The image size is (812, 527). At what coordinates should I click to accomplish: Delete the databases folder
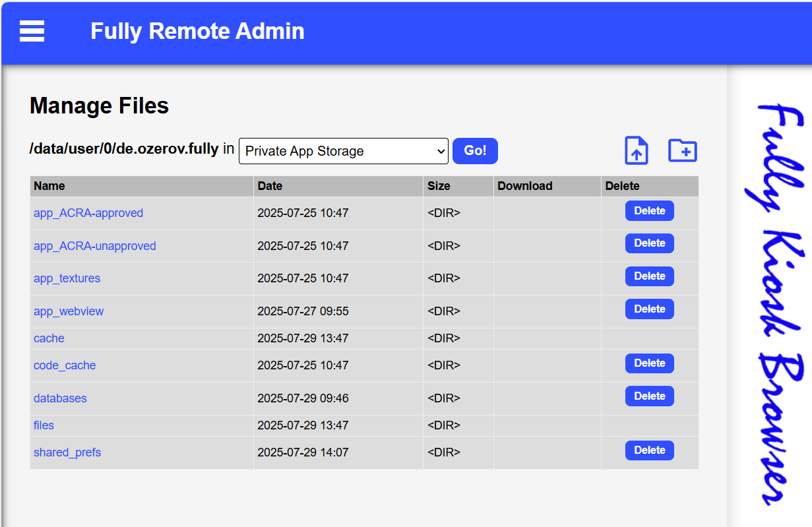(x=650, y=396)
